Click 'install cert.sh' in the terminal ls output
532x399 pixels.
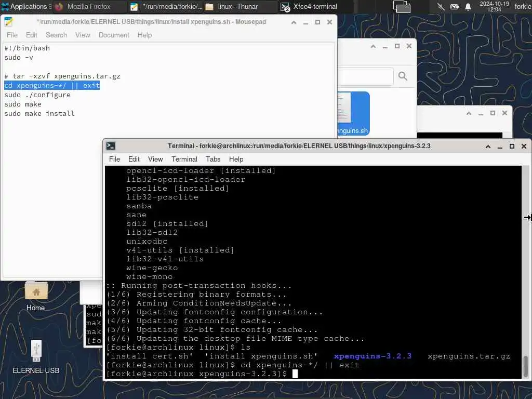pyautogui.click(x=150, y=356)
